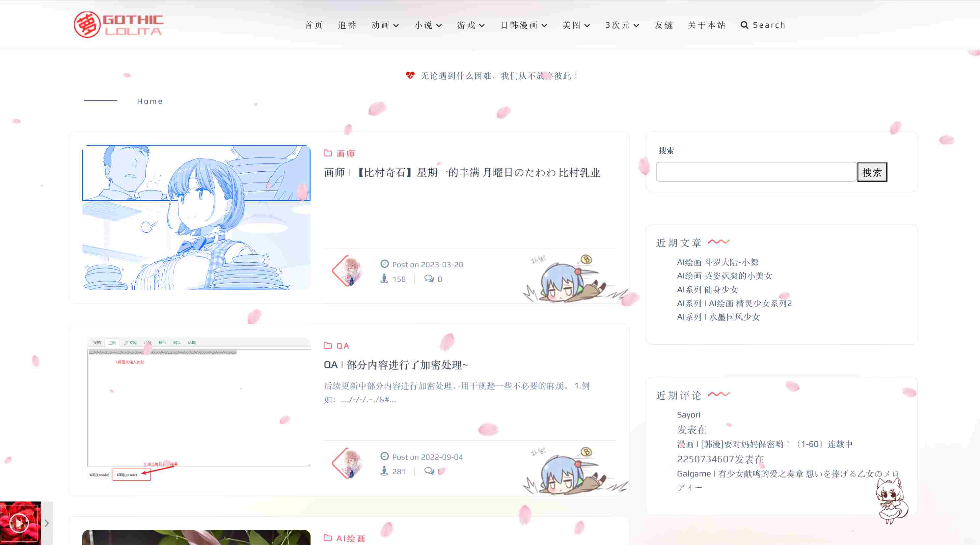Open the 关于本站 nav item
This screenshot has width=980, height=545.
[707, 25]
